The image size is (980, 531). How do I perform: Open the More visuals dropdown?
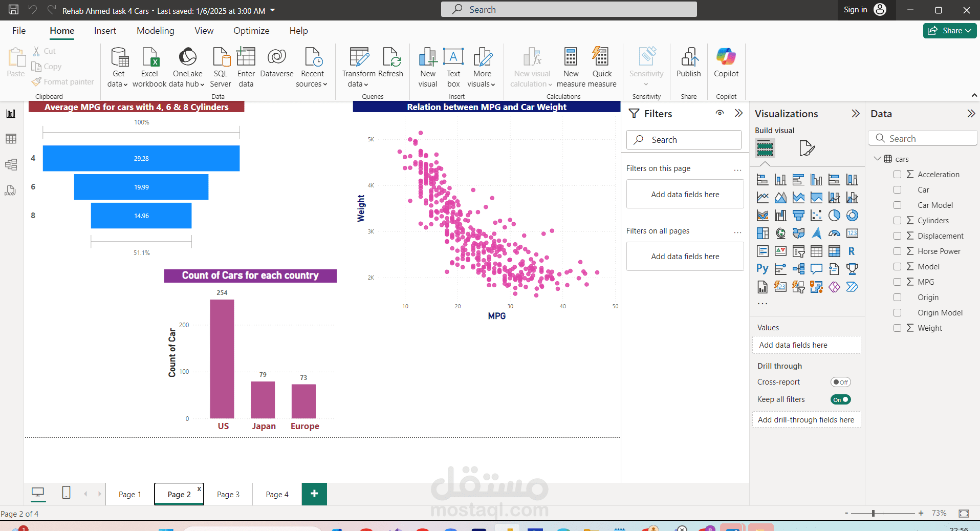pos(482,68)
